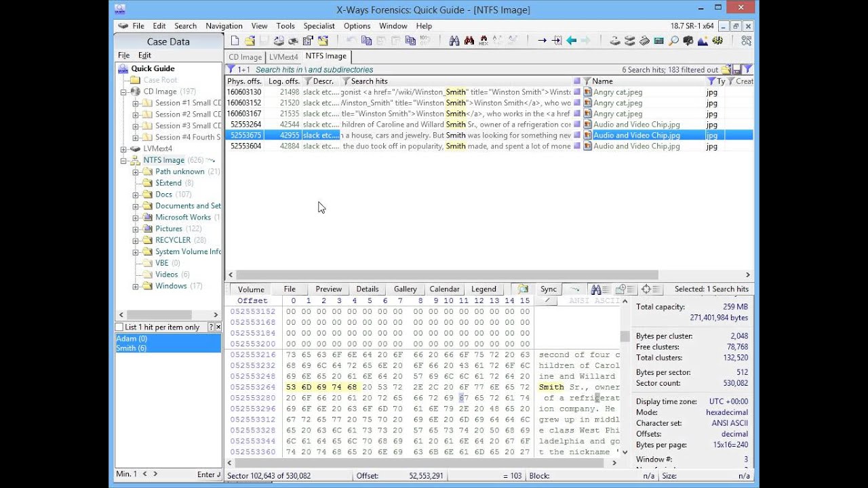Open the Calendar view button
This screenshot has height=488, width=868.
click(444, 289)
